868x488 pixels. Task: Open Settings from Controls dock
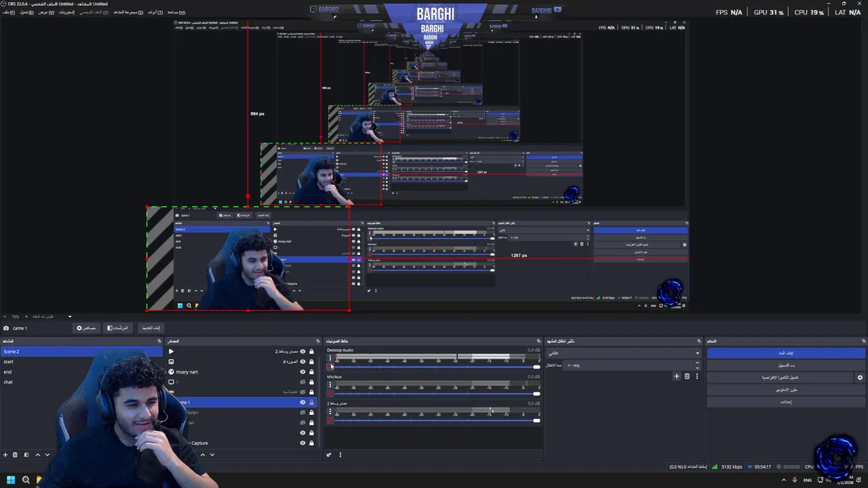click(786, 402)
